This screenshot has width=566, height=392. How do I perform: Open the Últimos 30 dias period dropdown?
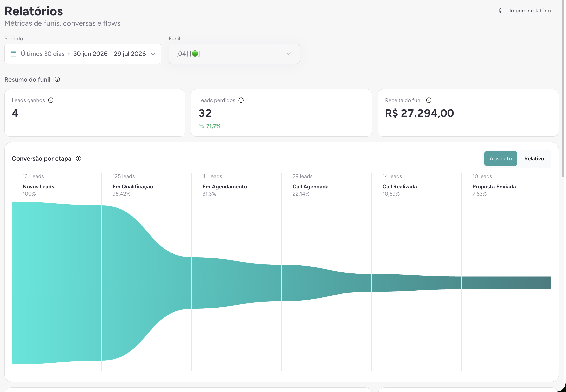click(x=83, y=54)
